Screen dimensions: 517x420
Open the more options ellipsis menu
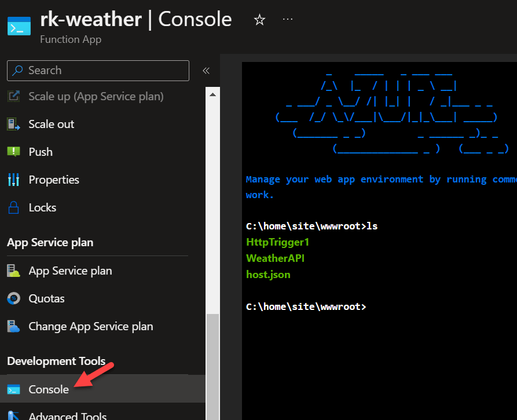(288, 20)
